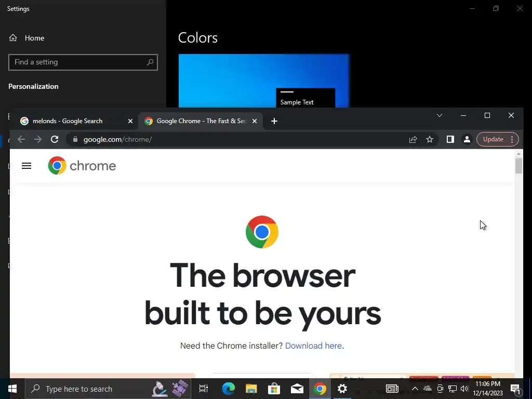Click the OneDrive cloud tray icon
This screenshot has width=532, height=399.
(x=428, y=389)
